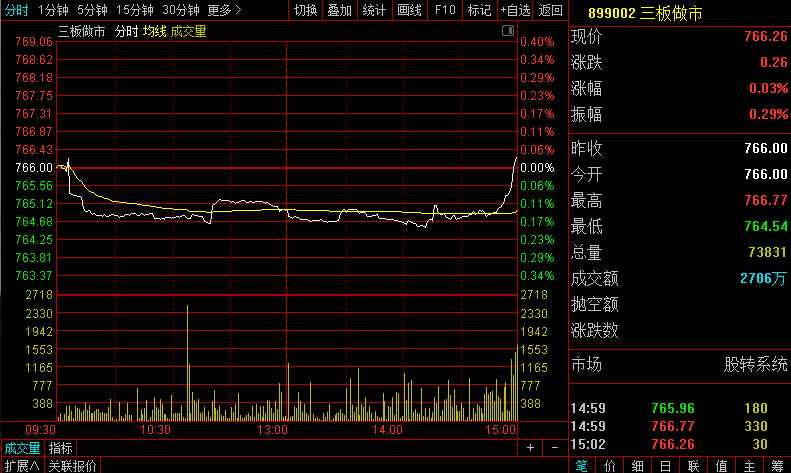
Task: Open the 叠加 overlay options
Action: click(x=339, y=10)
